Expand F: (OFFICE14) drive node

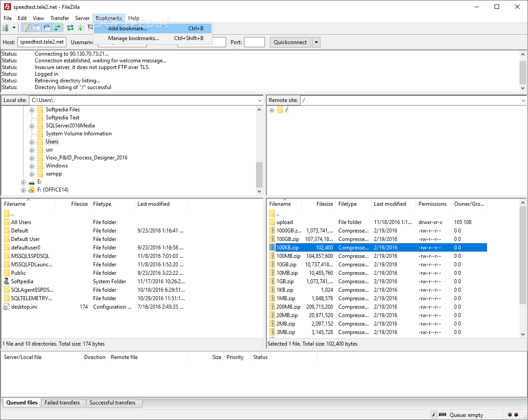pos(23,190)
